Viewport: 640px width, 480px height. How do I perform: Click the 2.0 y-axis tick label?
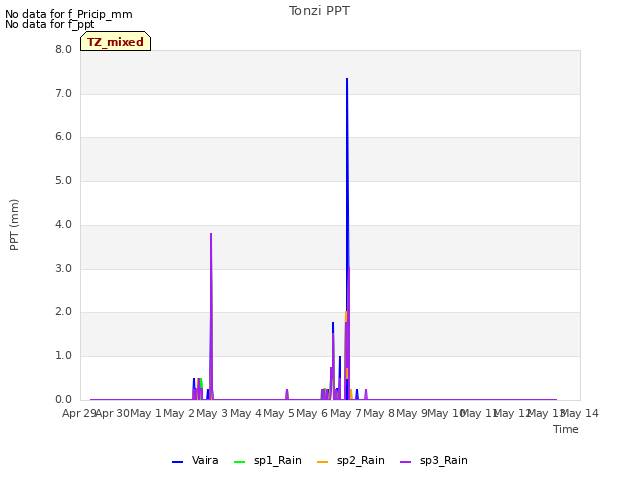(x=63, y=312)
